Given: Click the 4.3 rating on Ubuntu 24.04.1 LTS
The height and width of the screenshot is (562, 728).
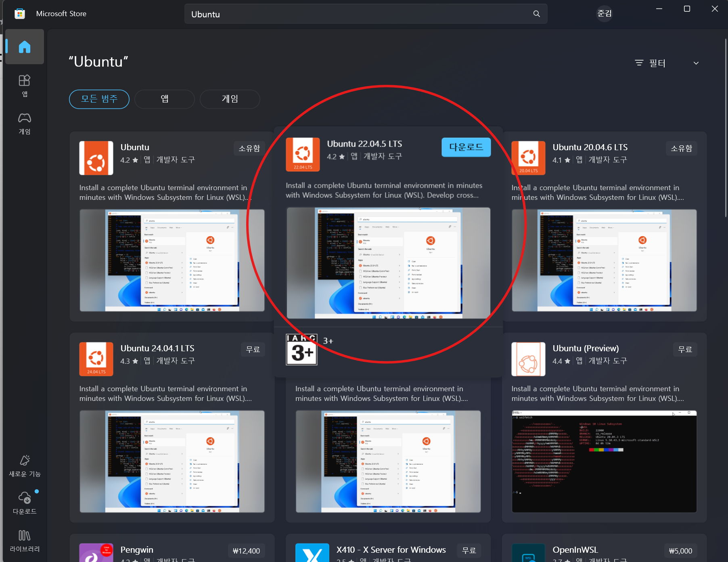Looking at the screenshot, I should point(129,361).
